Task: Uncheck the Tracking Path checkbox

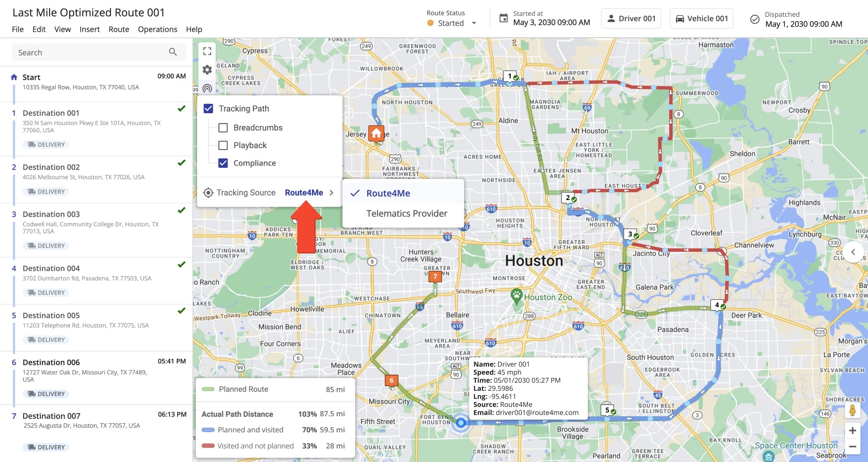Action: [208, 109]
